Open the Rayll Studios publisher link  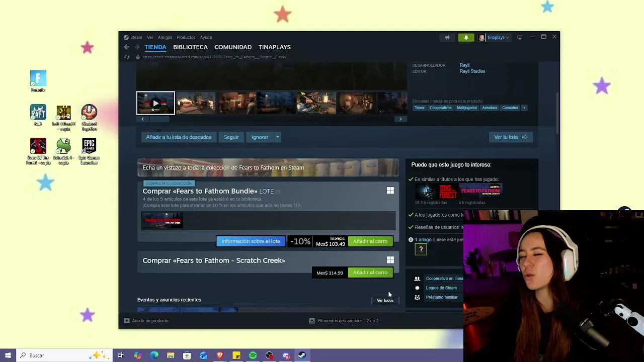pyautogui.click(x=472, y=71)
